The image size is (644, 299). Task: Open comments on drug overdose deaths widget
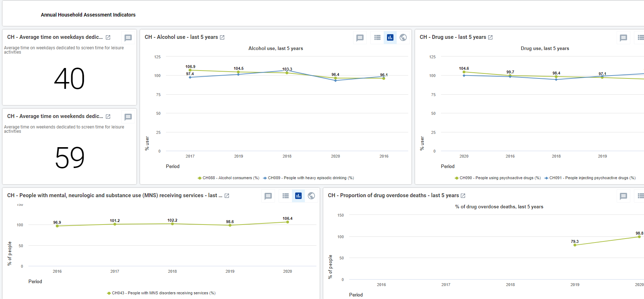click(623, 196)
